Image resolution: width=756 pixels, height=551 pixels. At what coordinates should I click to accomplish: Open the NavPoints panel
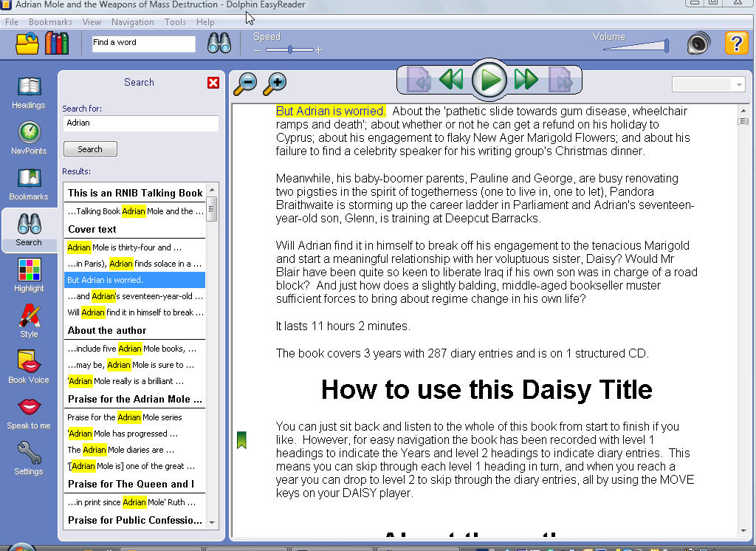[29, 139]
